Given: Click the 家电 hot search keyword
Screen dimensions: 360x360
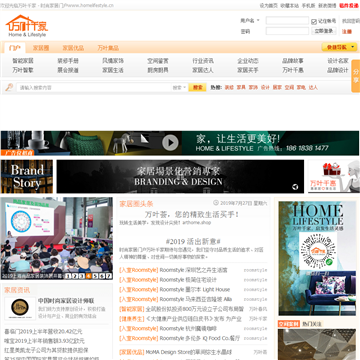Looking at the screenshot, I should [301, 87].
